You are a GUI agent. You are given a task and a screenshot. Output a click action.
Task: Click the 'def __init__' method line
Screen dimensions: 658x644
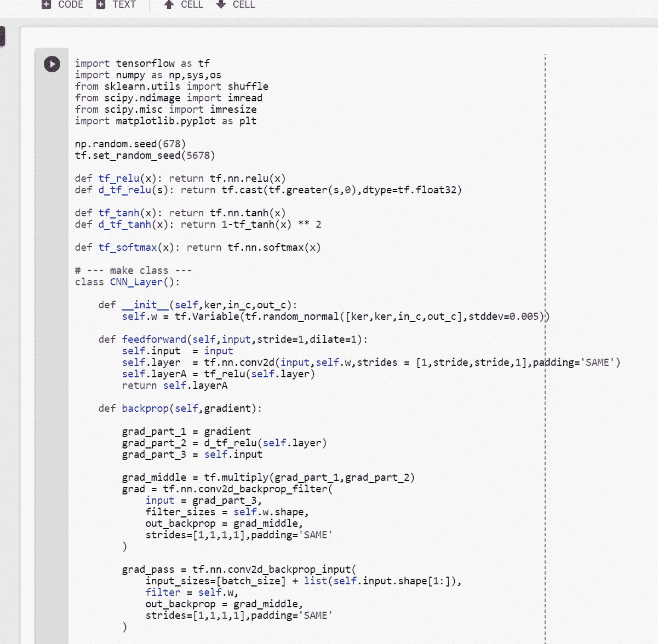tap(198, 305)
